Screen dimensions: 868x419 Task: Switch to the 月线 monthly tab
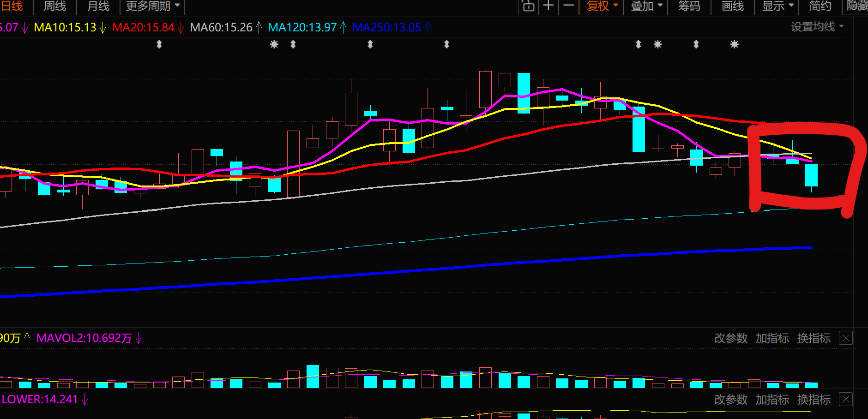[x=98, y=6]
